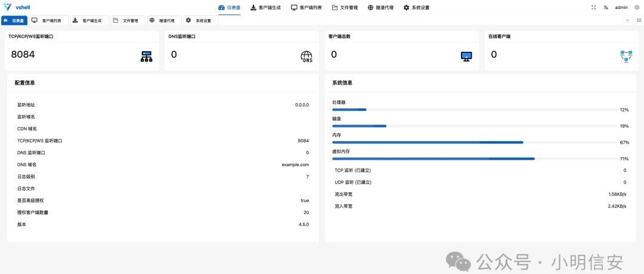Click the network icon in TCP/KCP/WS card
The width and height of the screenshot is (644, 274).
coord(146,57)
